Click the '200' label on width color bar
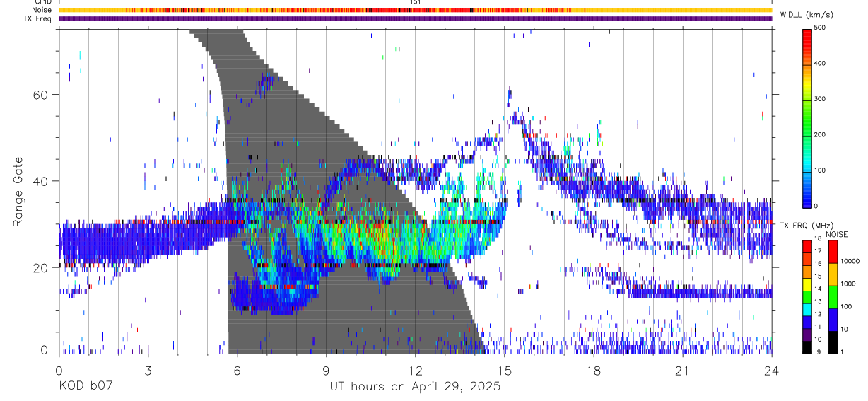Image resolution: width=868 pixels, height=401 pixels. click(x=820, y=134)
